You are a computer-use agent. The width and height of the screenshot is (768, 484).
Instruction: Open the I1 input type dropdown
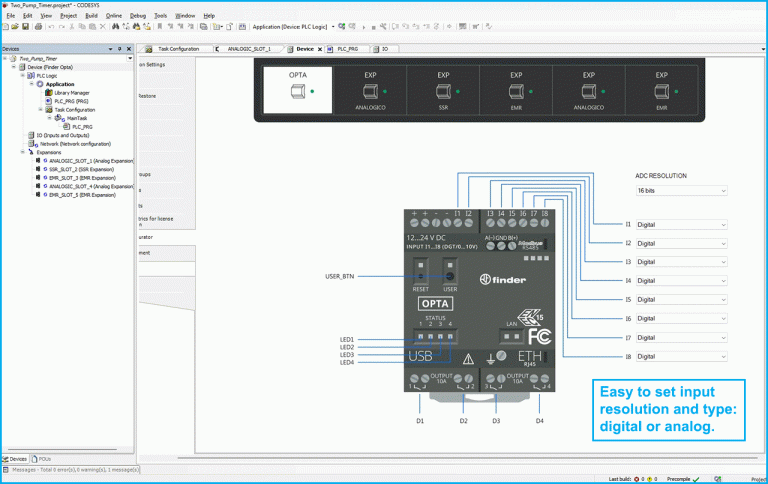point(681,225)
